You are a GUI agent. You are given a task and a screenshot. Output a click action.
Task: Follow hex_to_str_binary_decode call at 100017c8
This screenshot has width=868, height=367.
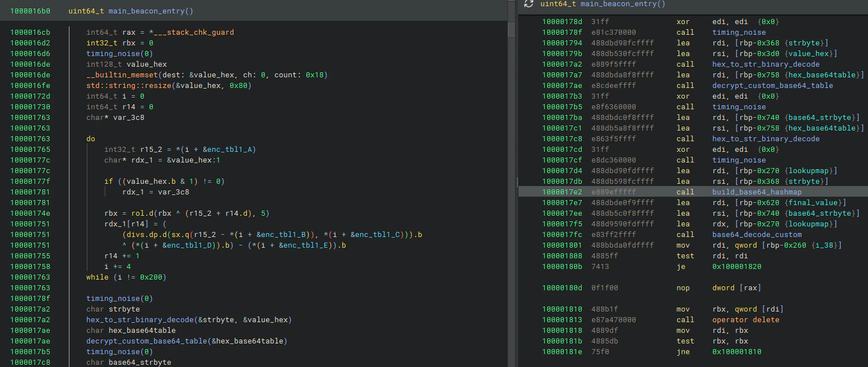(x=766, y=139)
